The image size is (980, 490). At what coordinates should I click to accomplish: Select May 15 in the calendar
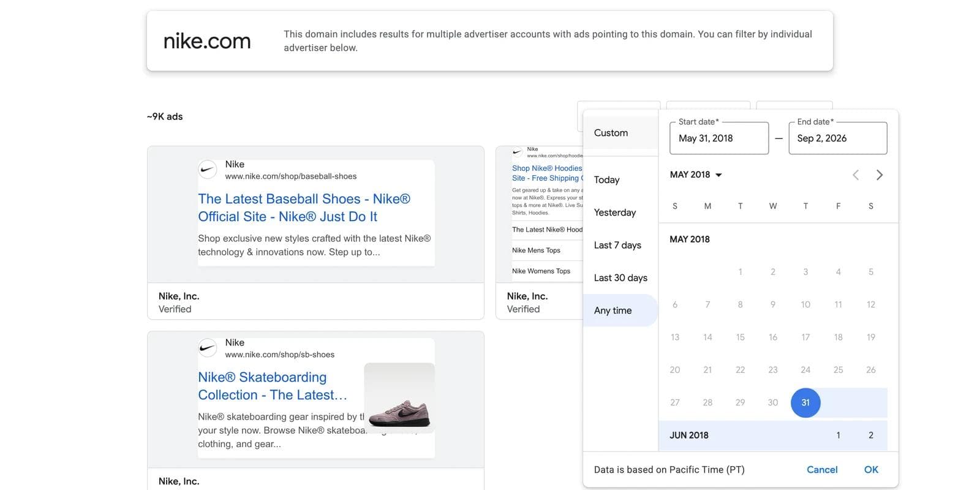pos(740,337)
